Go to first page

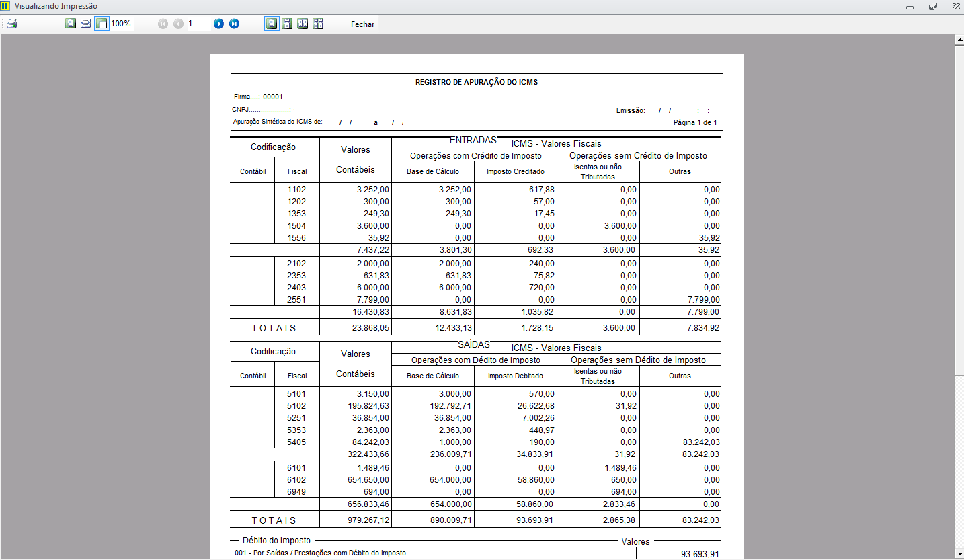click(x=163, y=24)
